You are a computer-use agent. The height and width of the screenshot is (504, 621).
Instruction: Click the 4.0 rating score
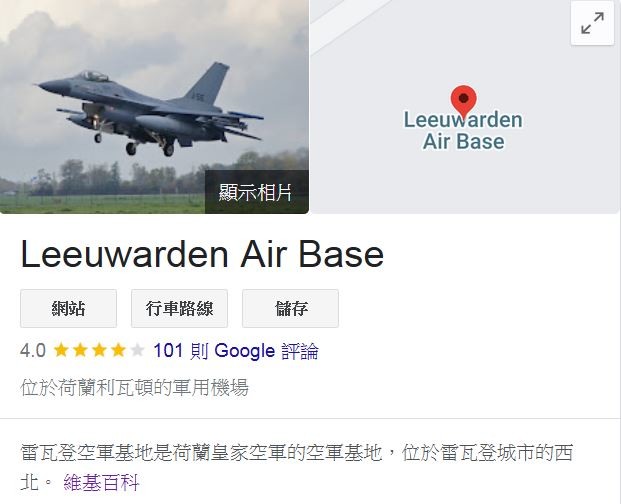pos(33,351)
